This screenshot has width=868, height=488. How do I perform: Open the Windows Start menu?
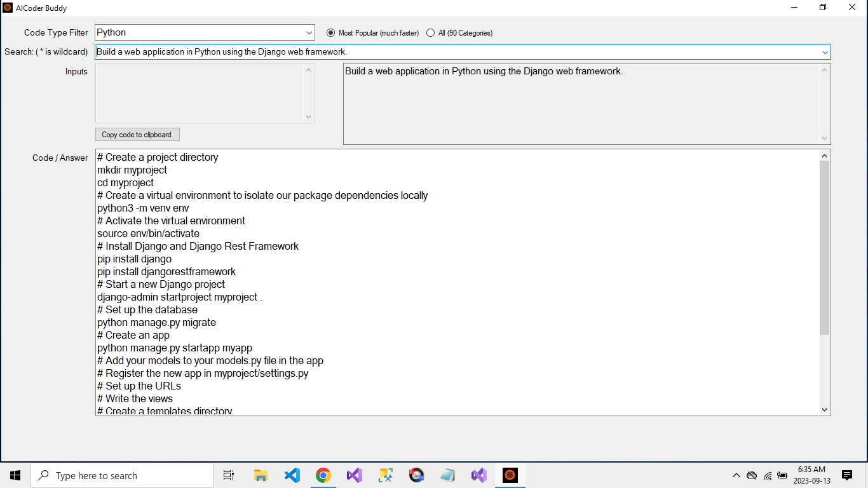15,475
